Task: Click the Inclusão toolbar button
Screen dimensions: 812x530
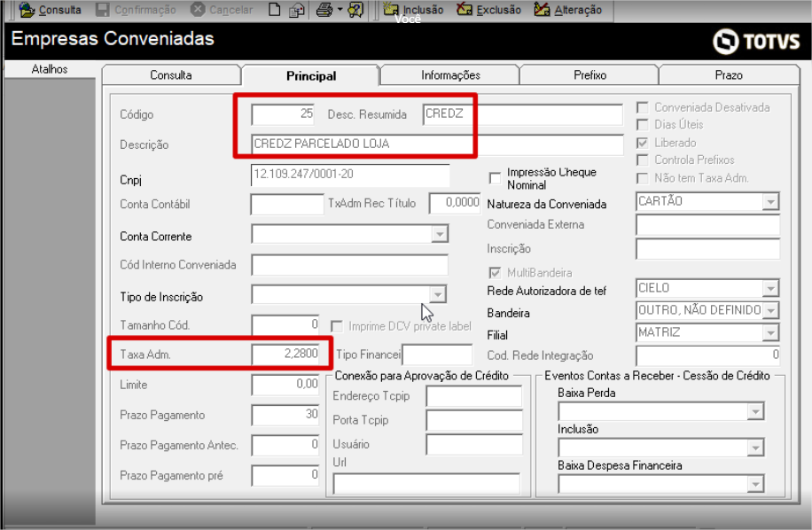Action: (x=413, y=10)
